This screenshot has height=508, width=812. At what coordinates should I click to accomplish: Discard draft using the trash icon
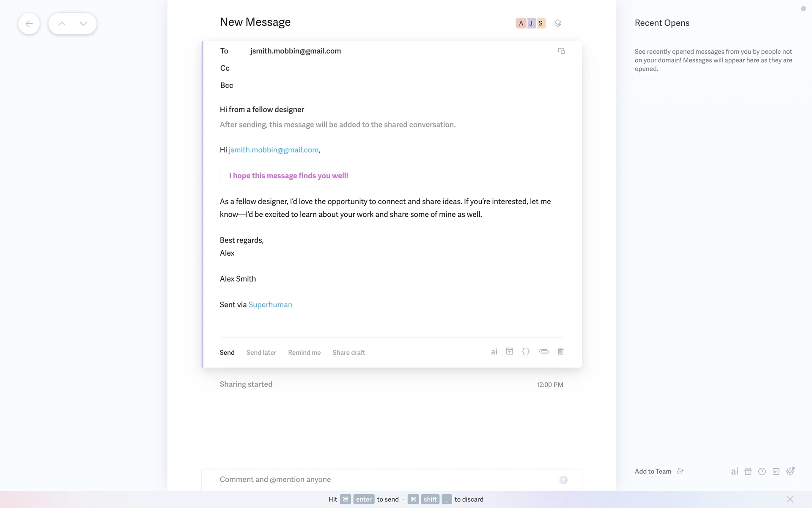(560, 351)
